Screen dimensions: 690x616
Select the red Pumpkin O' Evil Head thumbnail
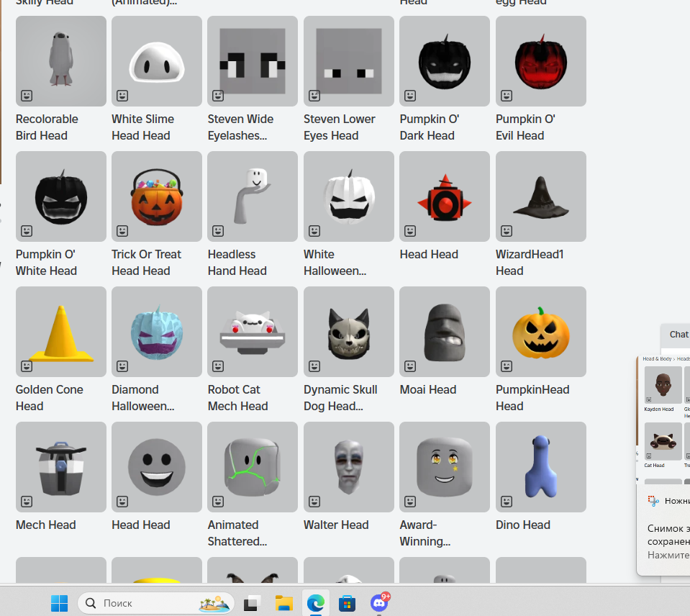click(x=541, y=61)
